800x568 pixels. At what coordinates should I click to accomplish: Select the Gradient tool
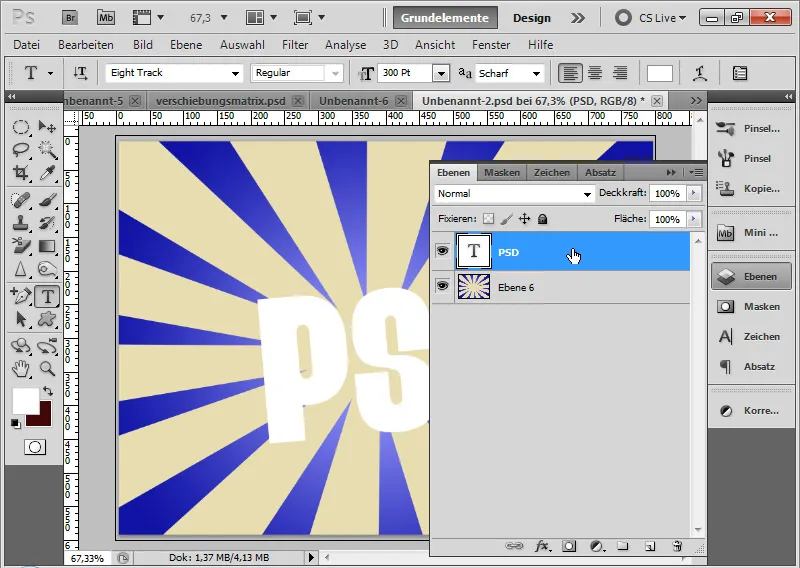tap(47, 246)
